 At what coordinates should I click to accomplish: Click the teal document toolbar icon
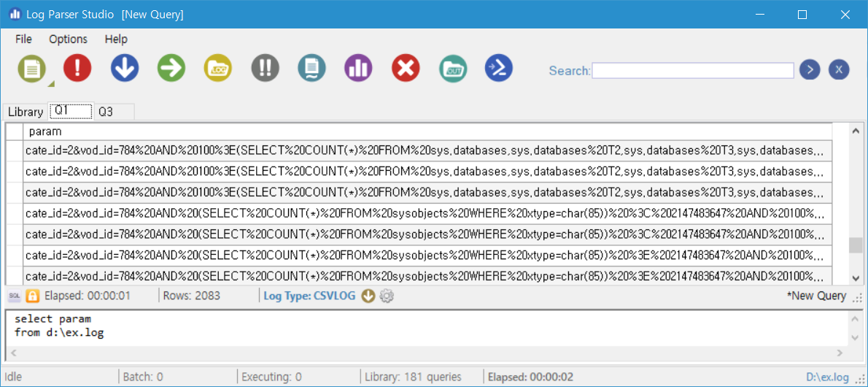tap(311, 68)
